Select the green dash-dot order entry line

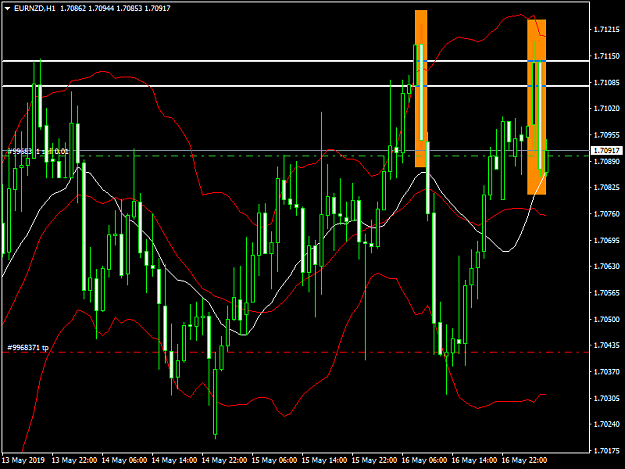click(x=295, y=156)
